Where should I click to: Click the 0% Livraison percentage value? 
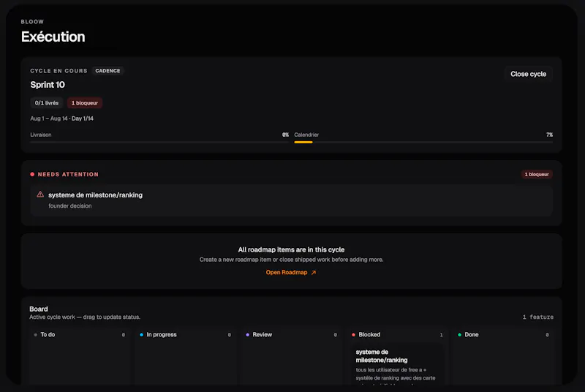coord(285,135)
